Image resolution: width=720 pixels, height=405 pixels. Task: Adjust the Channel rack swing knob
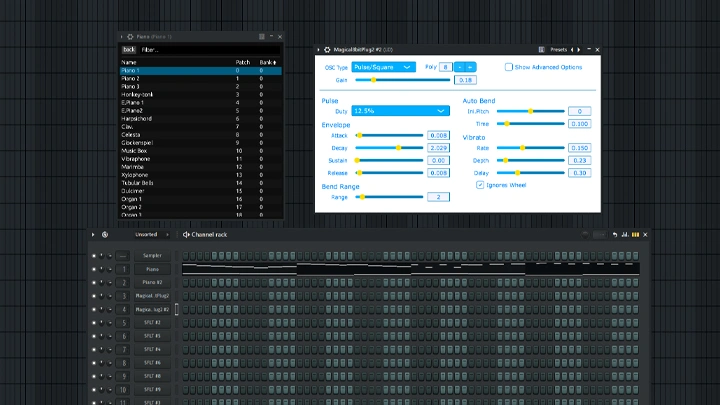click(x=585, y=235)
